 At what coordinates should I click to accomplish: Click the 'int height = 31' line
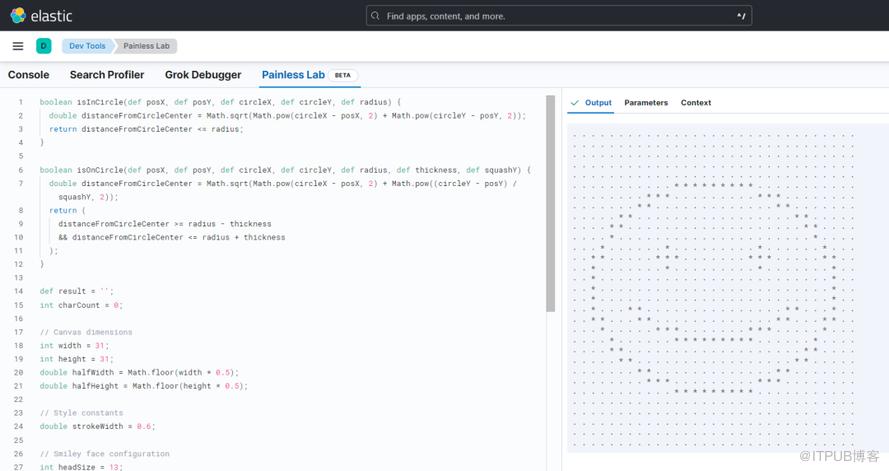click(x=77, y=359)
